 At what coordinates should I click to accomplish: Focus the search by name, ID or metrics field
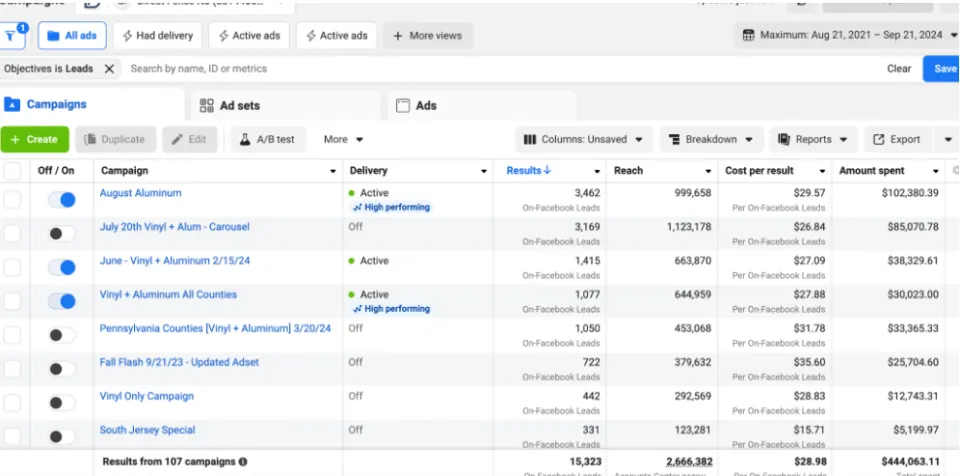tap(502, 69)
